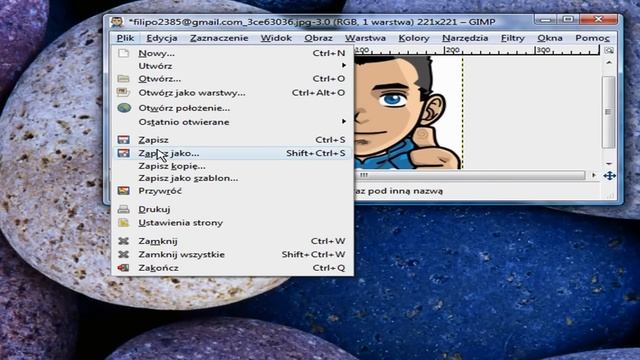Select Ustawienia strony entry
The width and height of the screenshot is (640, 360).
point(232,222)
